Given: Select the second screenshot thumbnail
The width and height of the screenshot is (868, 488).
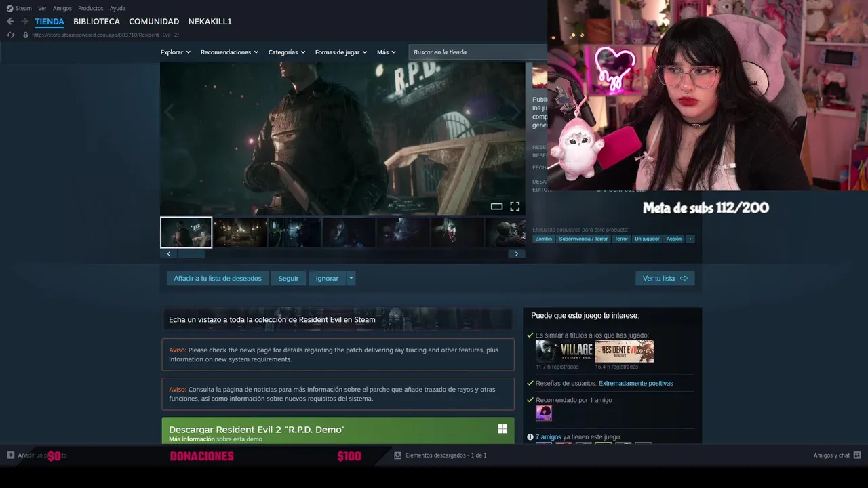Looking at the screenshot, I should 240,232.
